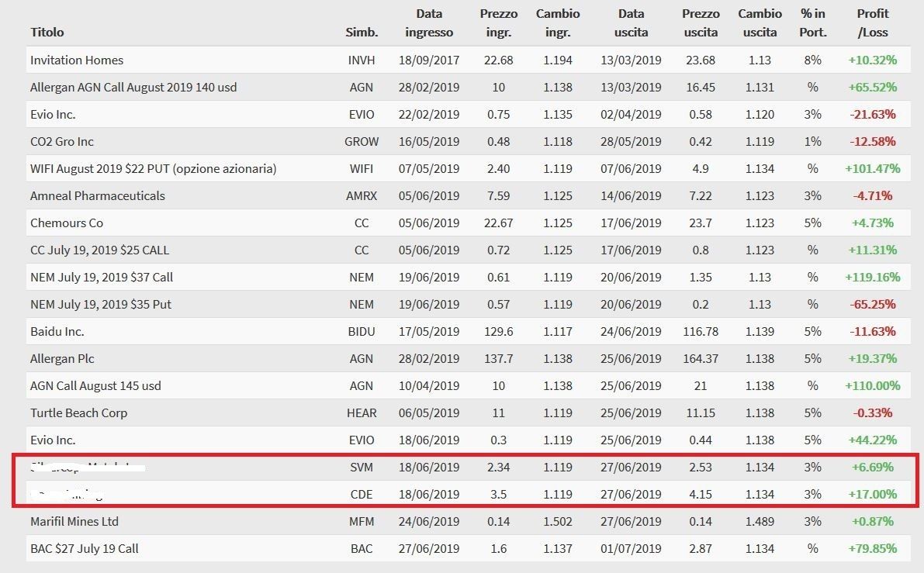Click the MFM symbol cell
924x573 pixels.
click(362, 521)
